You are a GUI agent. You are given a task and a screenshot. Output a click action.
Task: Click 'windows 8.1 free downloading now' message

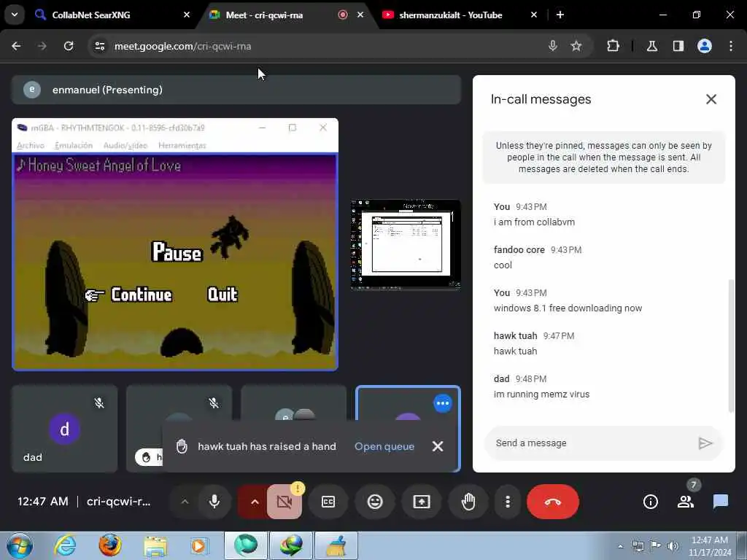coord(568,308)
